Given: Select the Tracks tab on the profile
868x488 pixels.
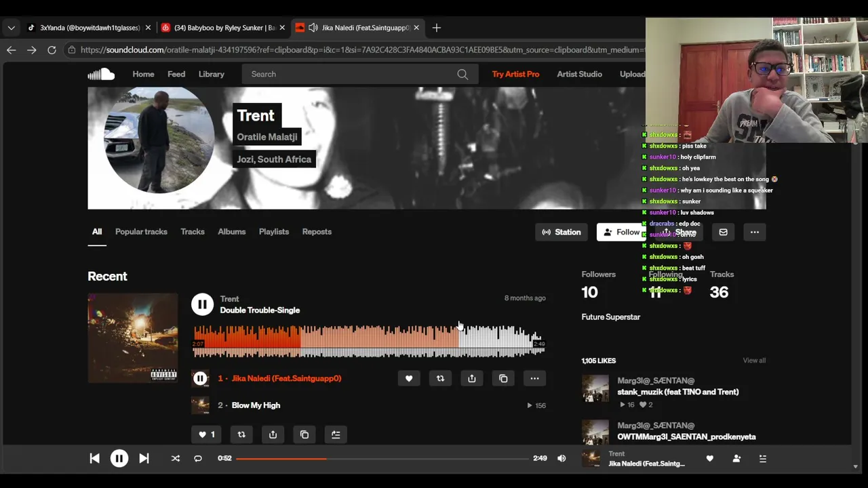Looking at the screenshot, I should 193,232.
